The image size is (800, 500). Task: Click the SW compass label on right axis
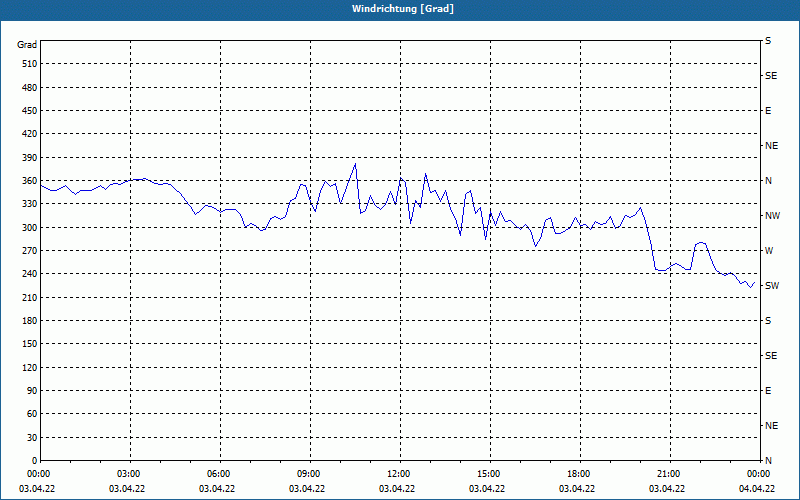[772, 286]
